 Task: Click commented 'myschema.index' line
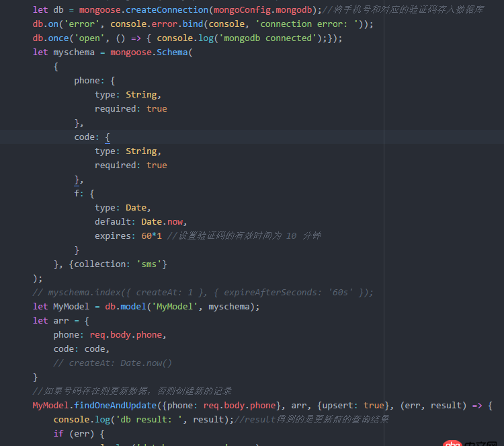coord(203,293)
